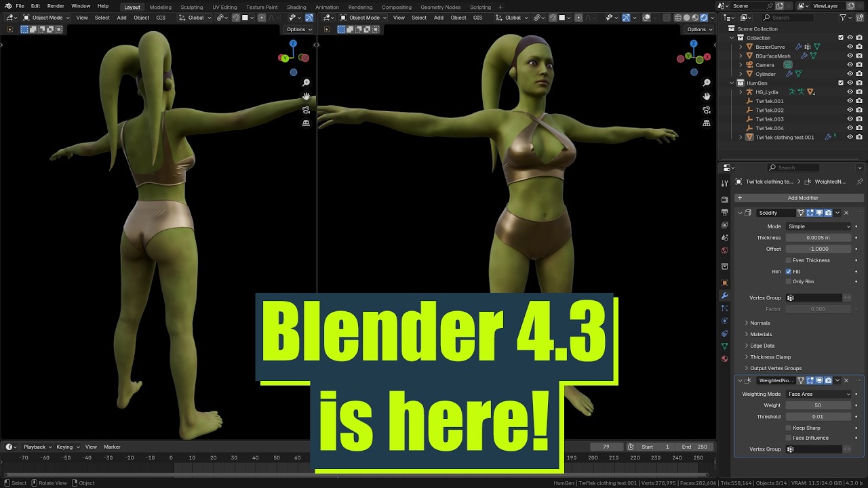Open the GIS menu in the left viewport
Screen dimensions: 868x488
161,18
